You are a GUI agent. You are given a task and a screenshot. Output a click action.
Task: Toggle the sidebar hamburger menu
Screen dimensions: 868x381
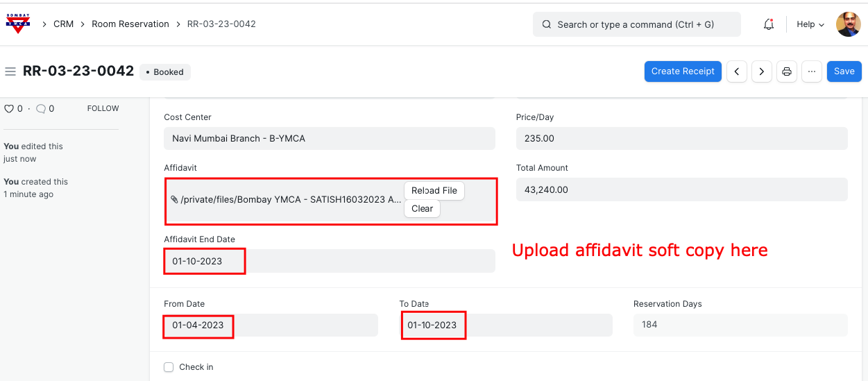point(10,71)
